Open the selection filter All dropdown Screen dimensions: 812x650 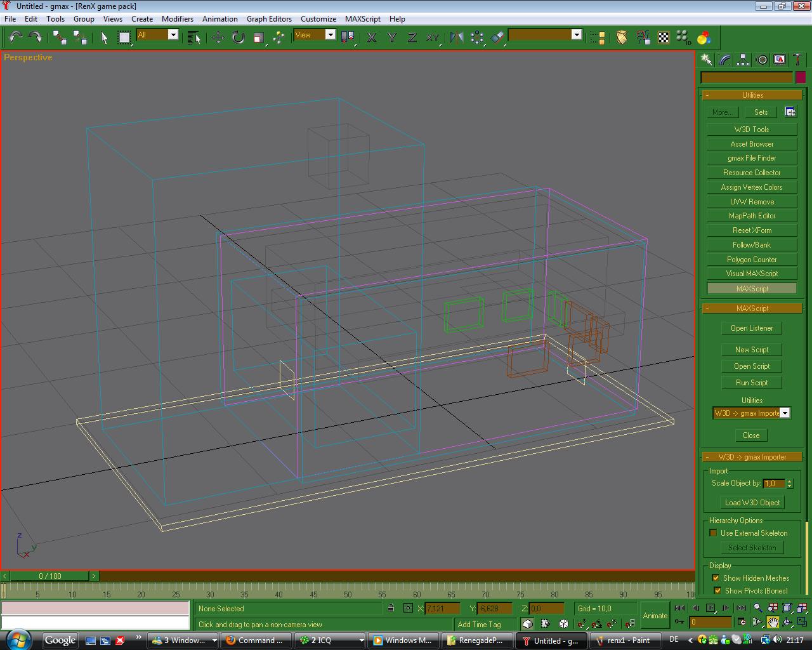coord(173,35)
